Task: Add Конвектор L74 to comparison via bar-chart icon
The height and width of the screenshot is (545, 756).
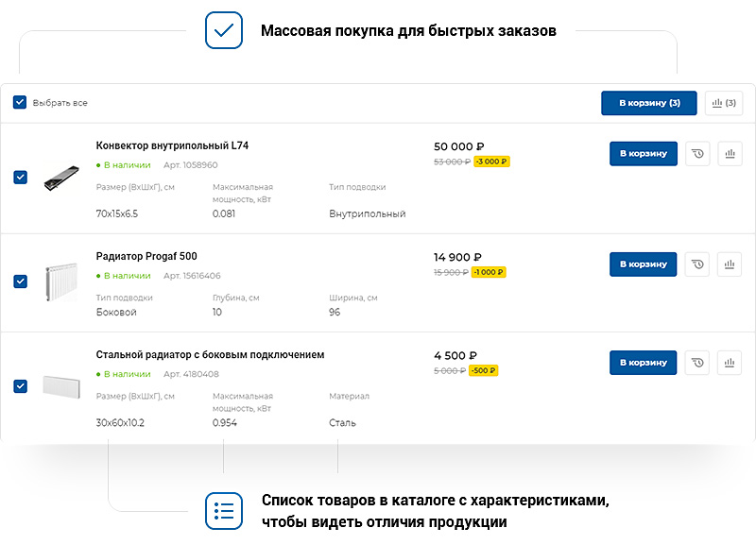Action: click(x=729, y=153)
